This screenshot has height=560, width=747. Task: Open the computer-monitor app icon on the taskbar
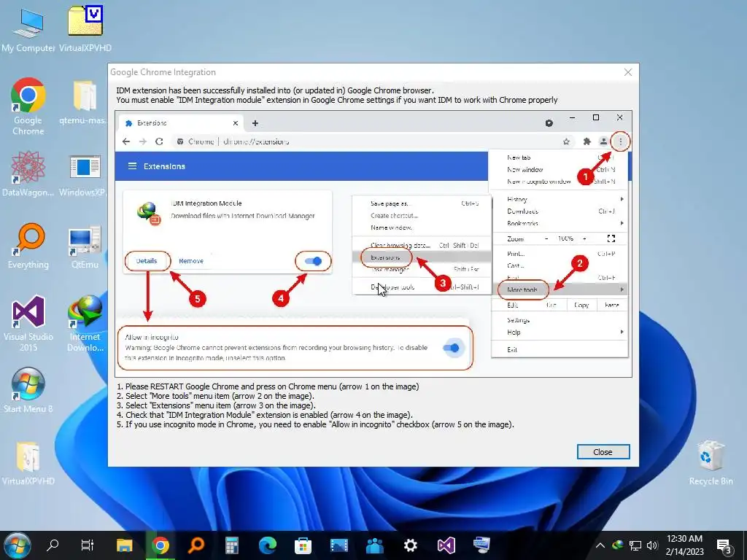[481, 545]
